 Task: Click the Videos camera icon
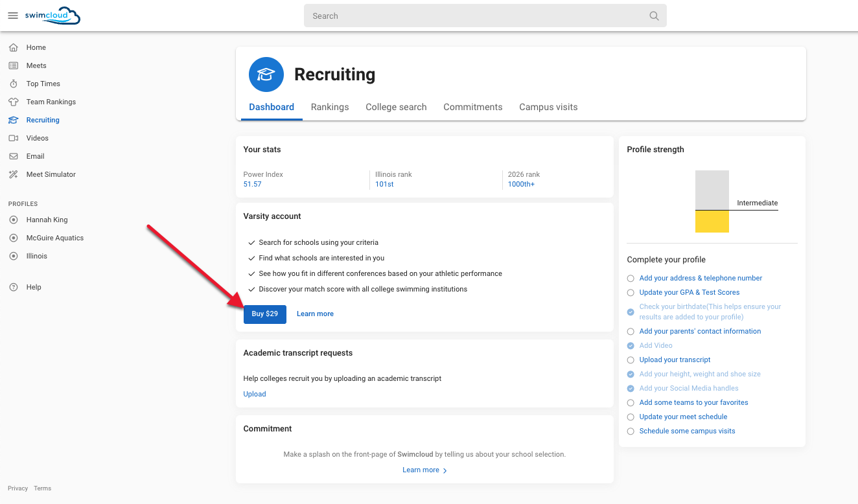[14, 138]
